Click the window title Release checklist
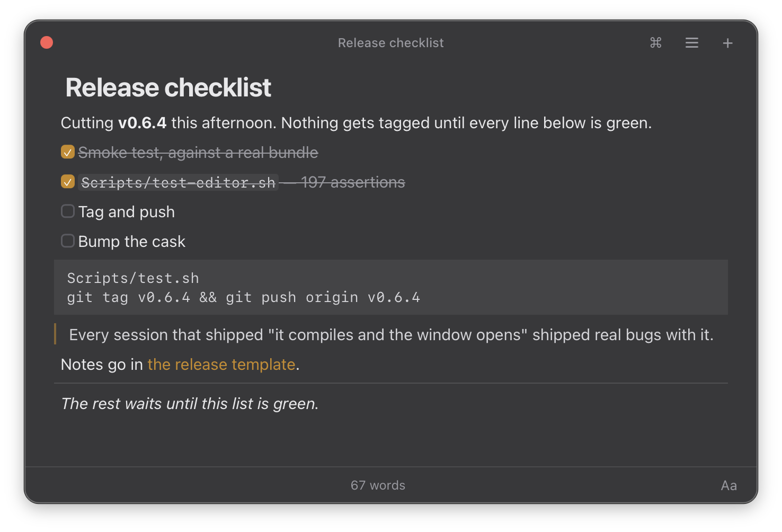The height and width of the screenshot is (532, 782). pos(391,43)
